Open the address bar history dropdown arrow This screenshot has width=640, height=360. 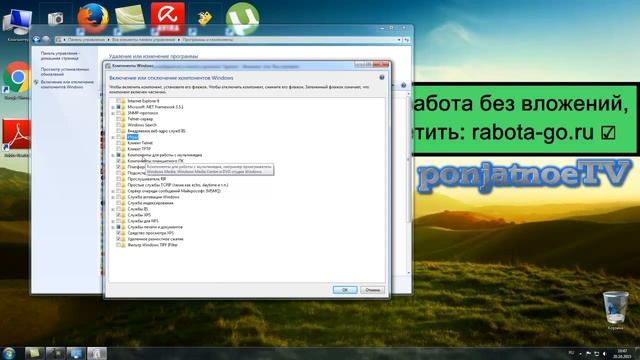(x=399, y=40)
